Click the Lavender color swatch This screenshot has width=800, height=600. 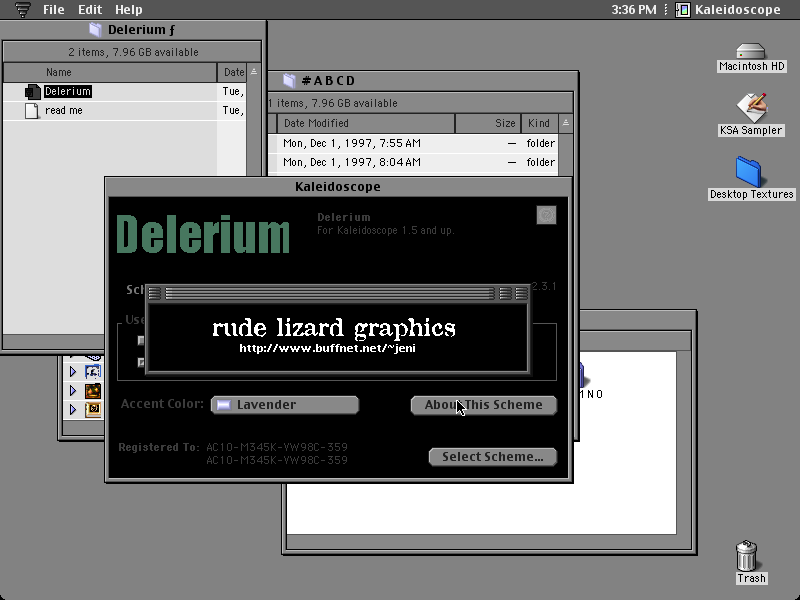point(223,405)
